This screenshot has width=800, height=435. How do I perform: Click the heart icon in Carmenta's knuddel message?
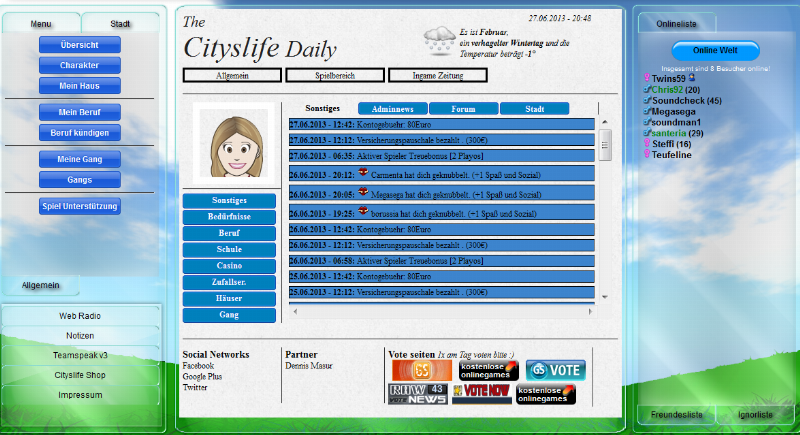pyautogui.click(x=363, y=172)
